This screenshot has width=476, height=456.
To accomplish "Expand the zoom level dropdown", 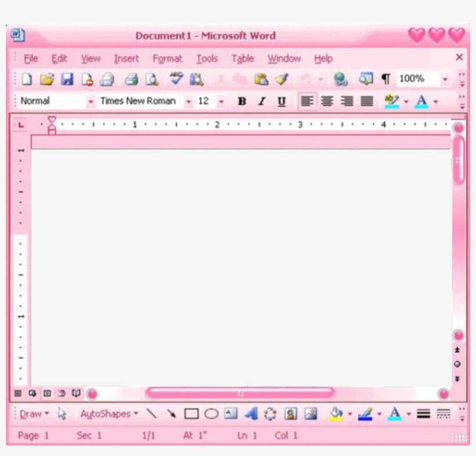I will 445,77.
